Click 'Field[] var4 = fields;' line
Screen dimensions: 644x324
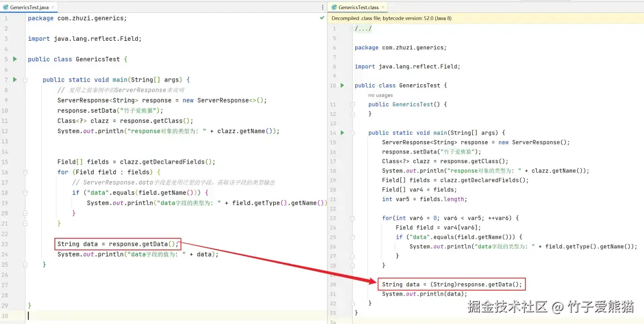tap(419, 189)
